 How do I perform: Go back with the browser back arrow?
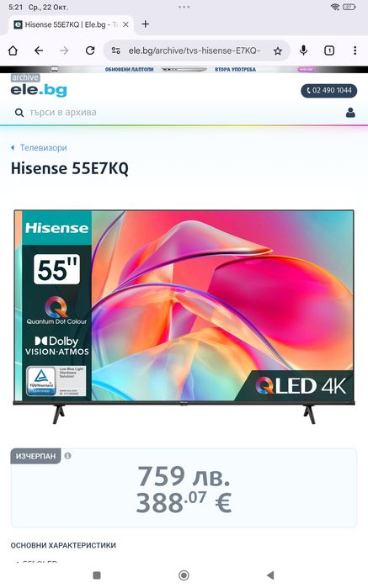(x=39, y=50)
